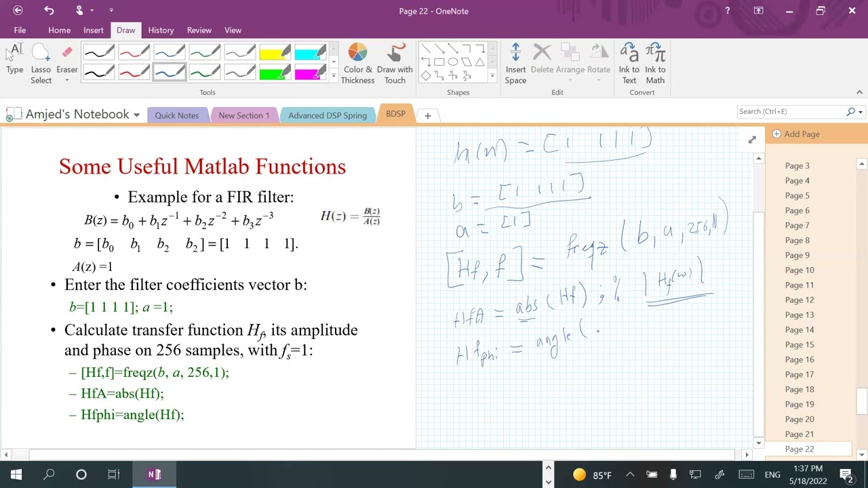The width and height of the screenshot is (868, 488).
Task: Open the Windows Start menu
Action: click(16, 474)
